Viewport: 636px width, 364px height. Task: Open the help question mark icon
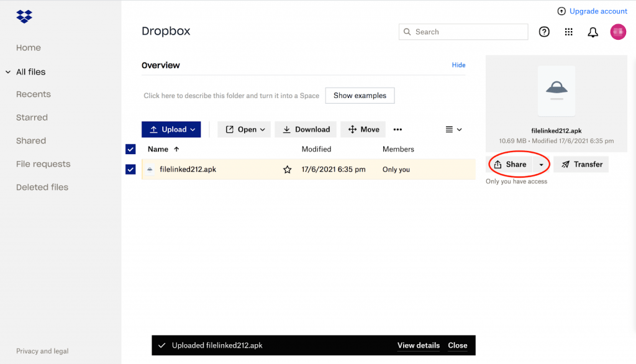coord(544,32)
